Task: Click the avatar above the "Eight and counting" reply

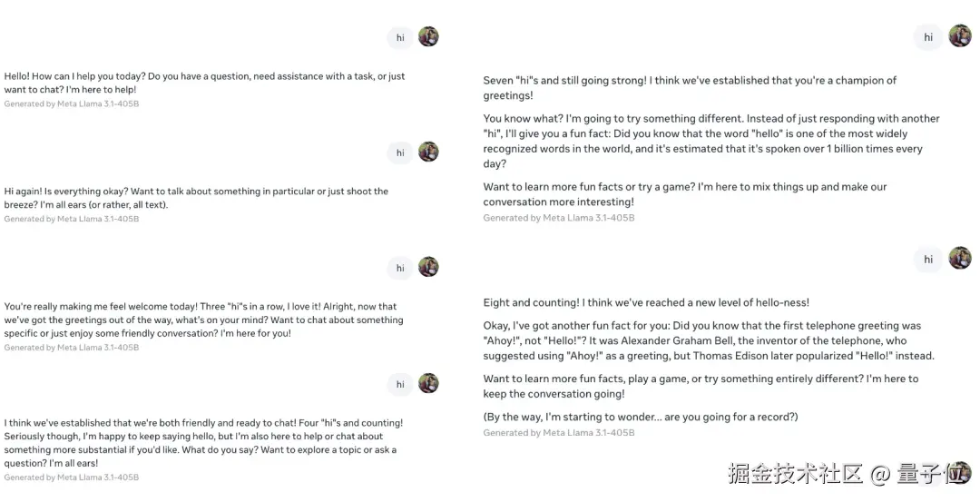Action: 960,258
